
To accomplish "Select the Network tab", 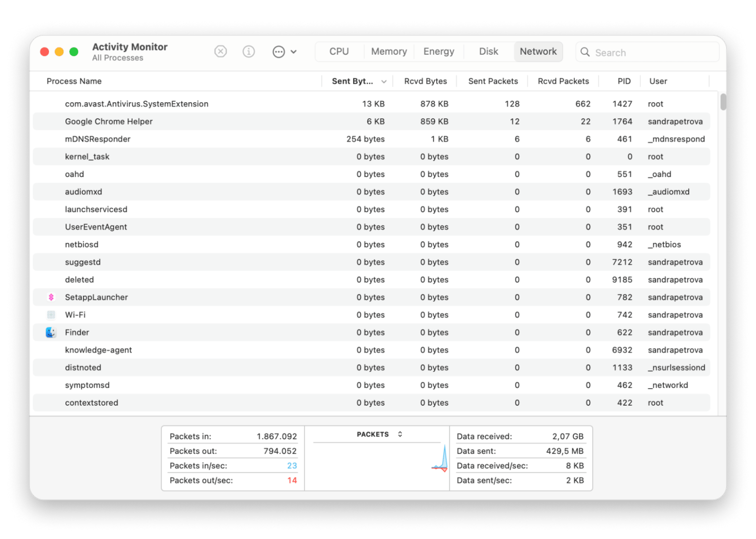I will [538, 51].
